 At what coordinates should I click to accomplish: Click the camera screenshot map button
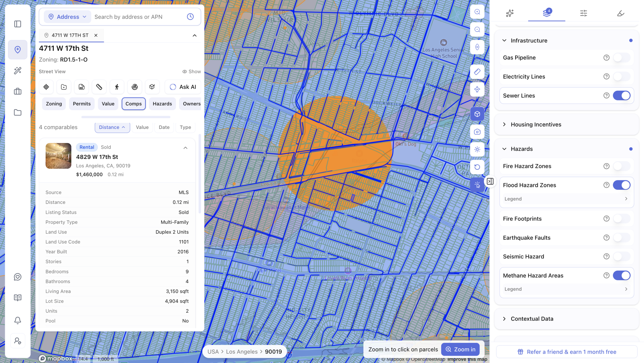tap(477, 132)
